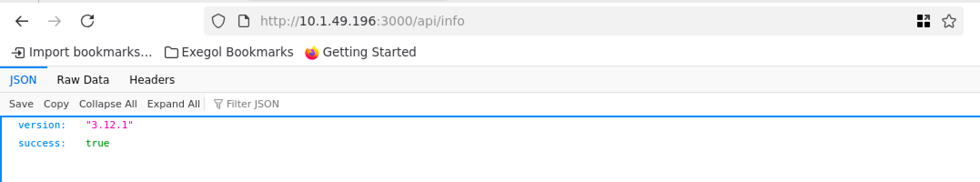The height and width of the screenshot is (182, 980).
Task: Open the tracking protection shield
Action: point(218,21)
